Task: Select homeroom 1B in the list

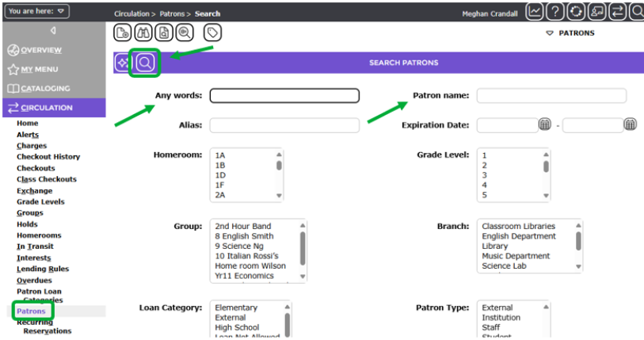Action: click(220, 166)
